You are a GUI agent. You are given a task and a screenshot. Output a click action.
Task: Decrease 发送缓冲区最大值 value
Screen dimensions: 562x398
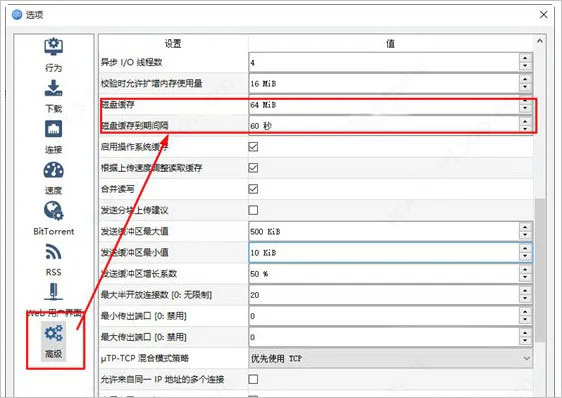[525, 236]
